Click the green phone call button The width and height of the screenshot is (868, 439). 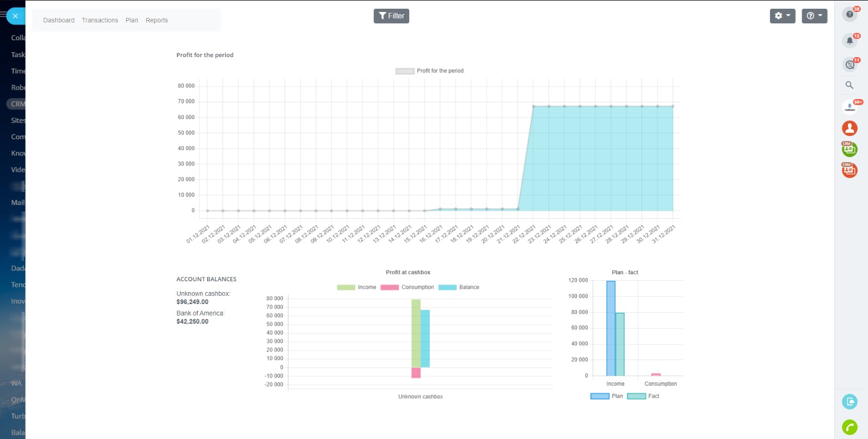(849, 427)
